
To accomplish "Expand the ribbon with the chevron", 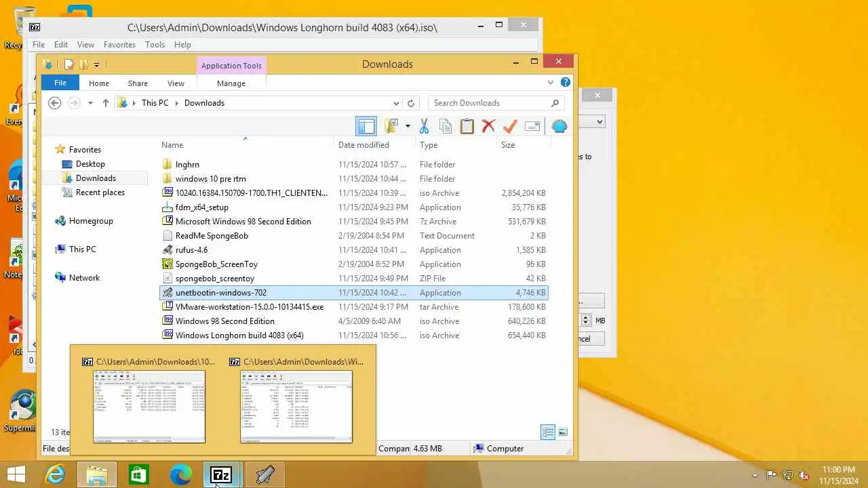I will tap(551, 82).
